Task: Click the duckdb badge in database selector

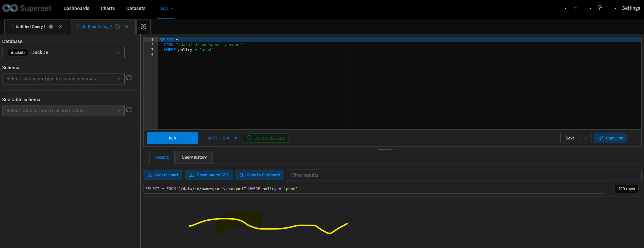Action: tap(18, 53)
